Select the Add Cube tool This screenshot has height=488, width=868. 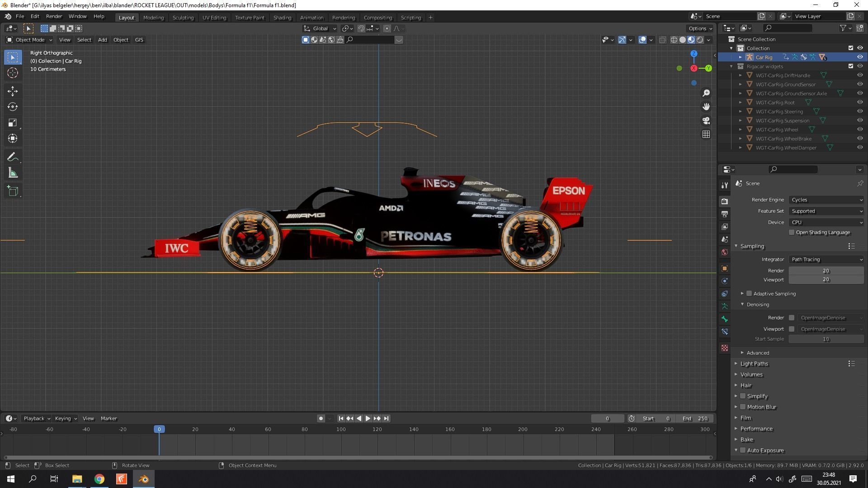click(13, 191)
